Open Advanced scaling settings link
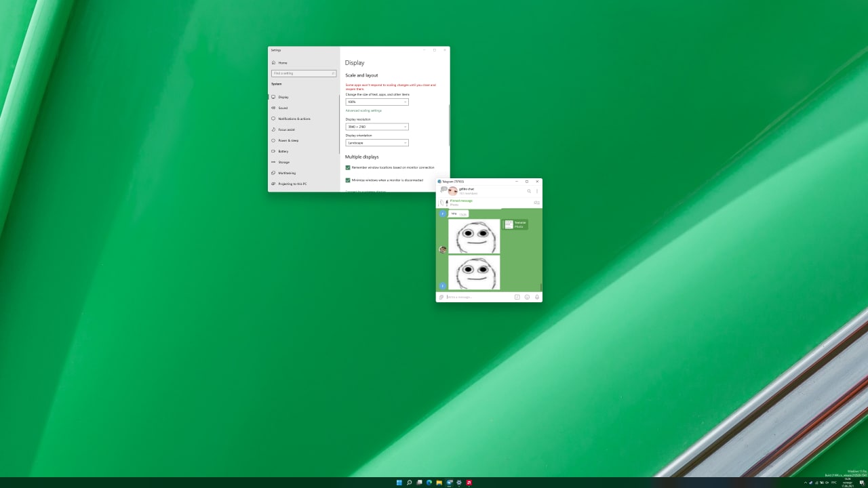 click(x=363, y=110)
